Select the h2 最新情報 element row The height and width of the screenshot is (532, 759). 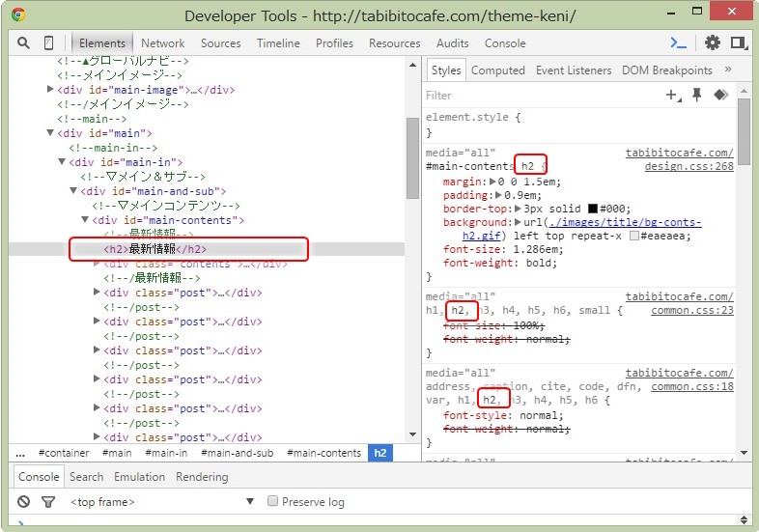(x=207, y=249)
